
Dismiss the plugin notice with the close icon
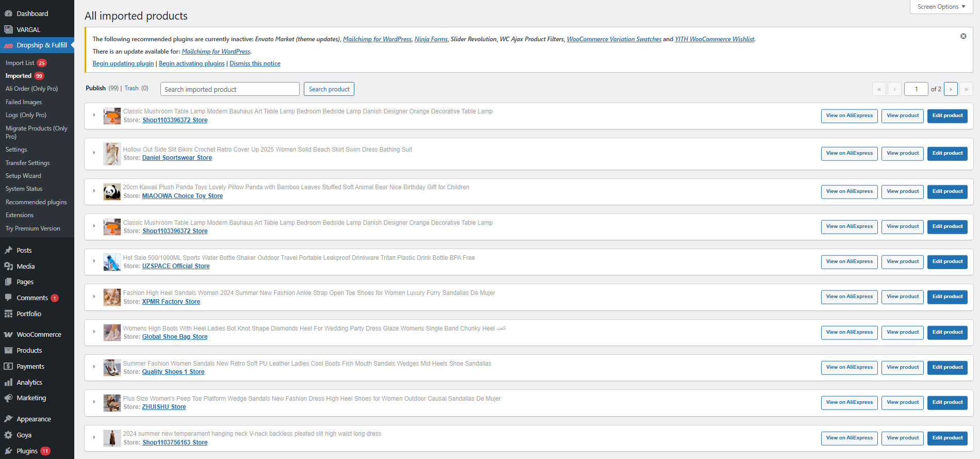coord(963,36)
